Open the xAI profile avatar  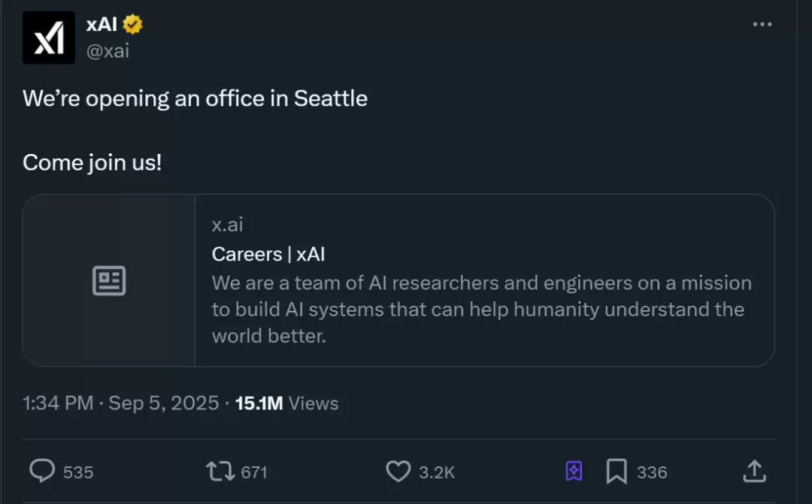[x=49, y=38]
